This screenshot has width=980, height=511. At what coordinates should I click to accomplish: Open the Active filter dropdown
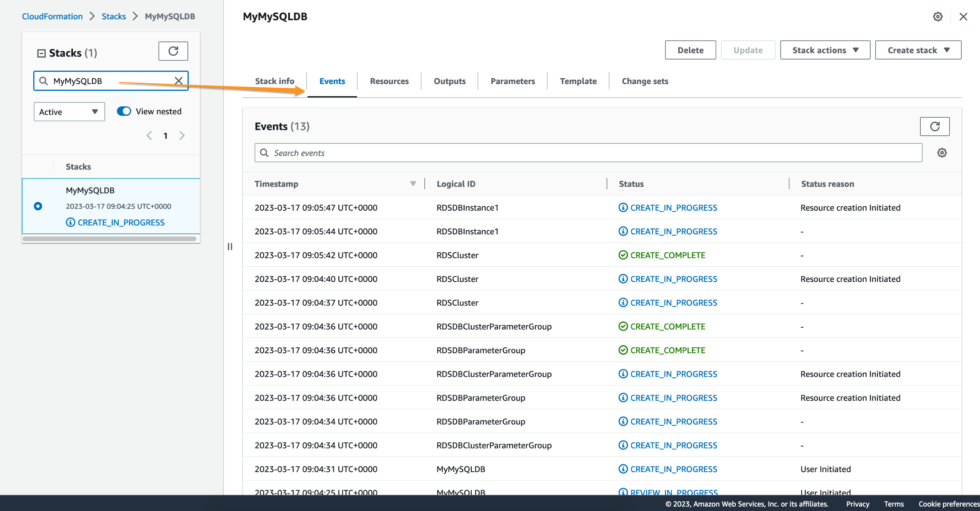click(69, 111)
